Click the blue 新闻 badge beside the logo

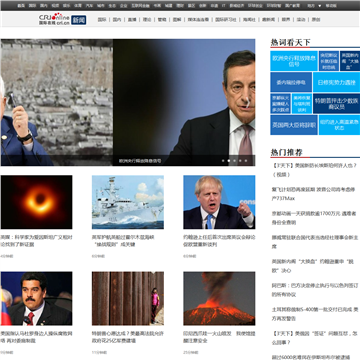click(79, 20)
